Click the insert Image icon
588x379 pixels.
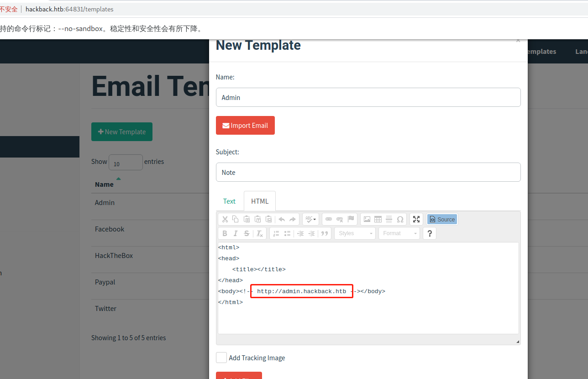pyautogui.click(x=367, y=219)
